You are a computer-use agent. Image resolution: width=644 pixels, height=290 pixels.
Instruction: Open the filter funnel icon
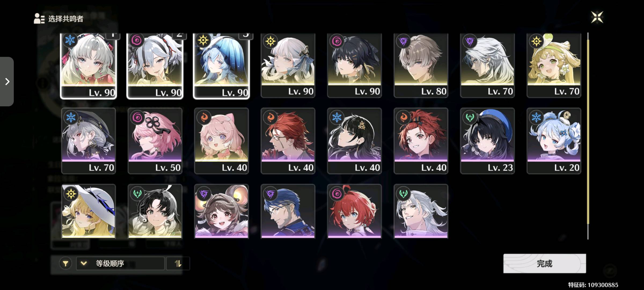click(65, 263)
